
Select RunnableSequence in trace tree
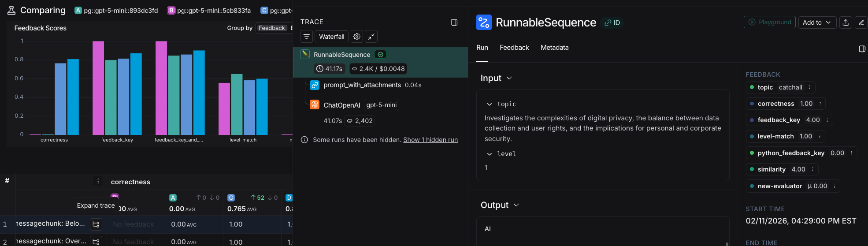(x=380, y=62)
